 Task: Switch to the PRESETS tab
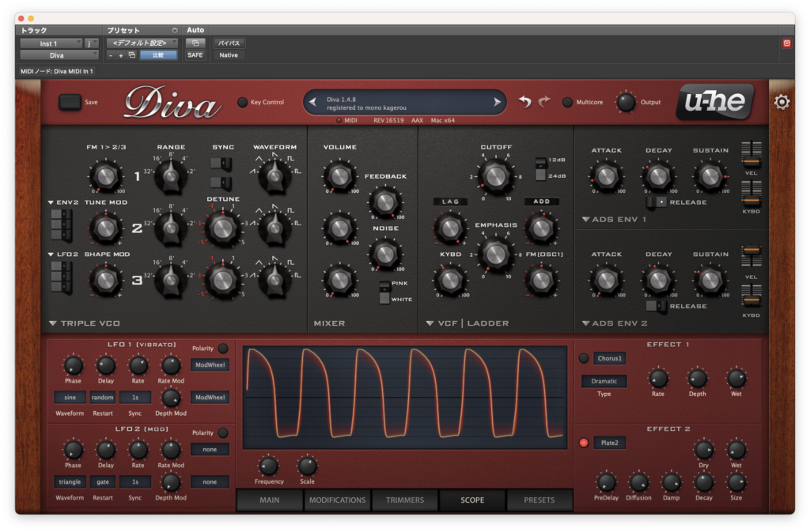click(539, 500)
